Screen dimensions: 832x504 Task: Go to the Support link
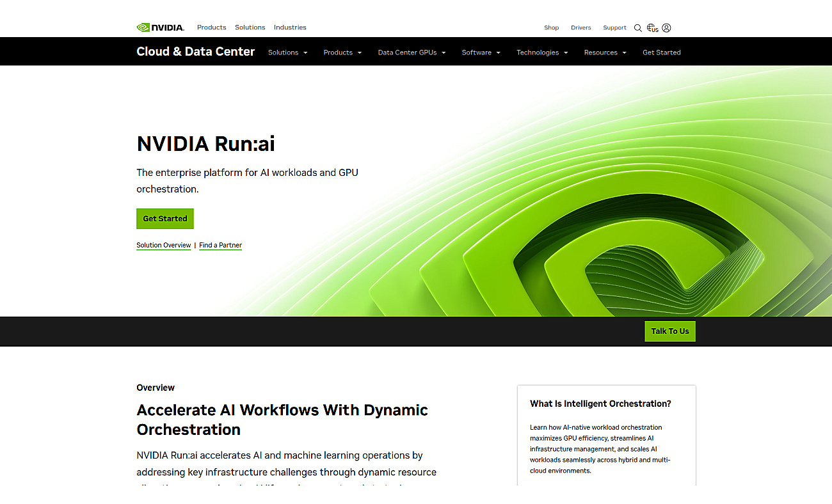pyautogui.click(x=614, y=28)
